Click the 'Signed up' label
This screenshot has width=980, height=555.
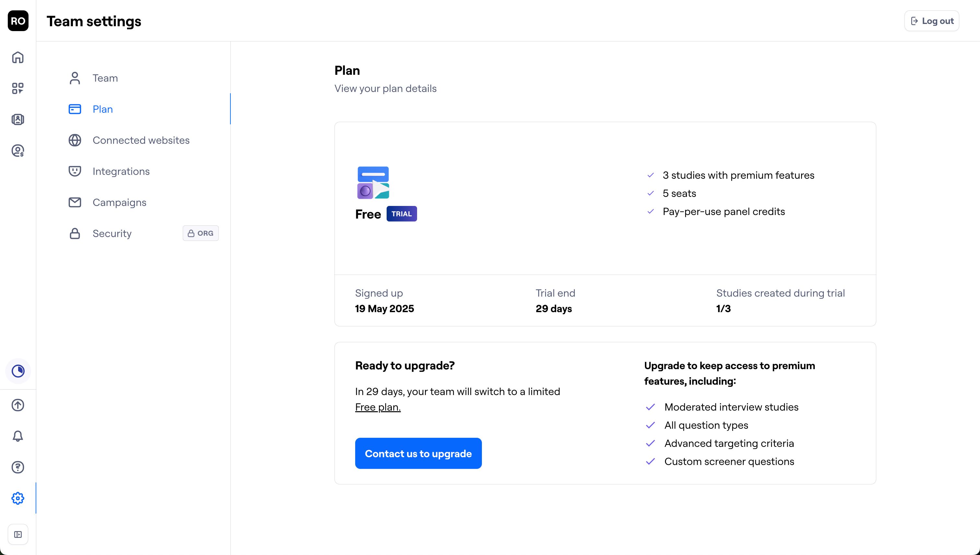(379, 293)
